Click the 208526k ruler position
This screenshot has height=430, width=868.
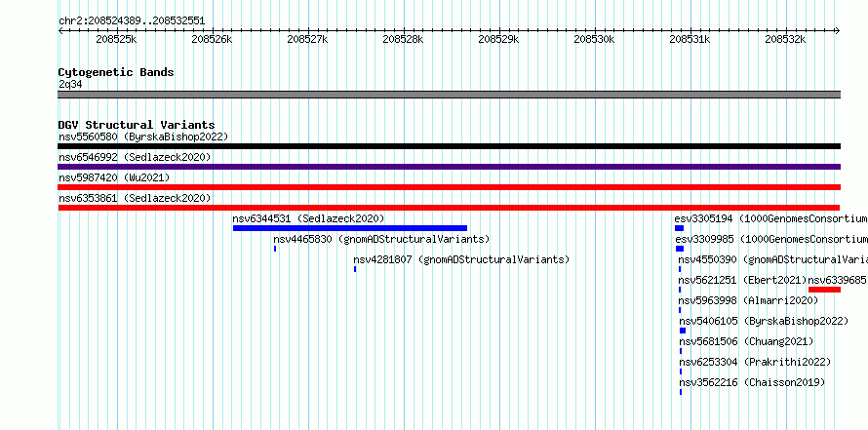(x=212, y=39)
